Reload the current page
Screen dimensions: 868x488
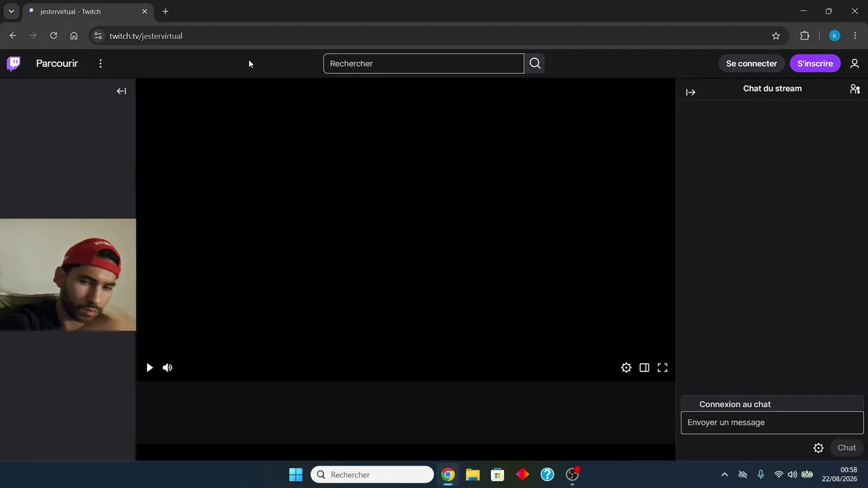tap(54, 36)
